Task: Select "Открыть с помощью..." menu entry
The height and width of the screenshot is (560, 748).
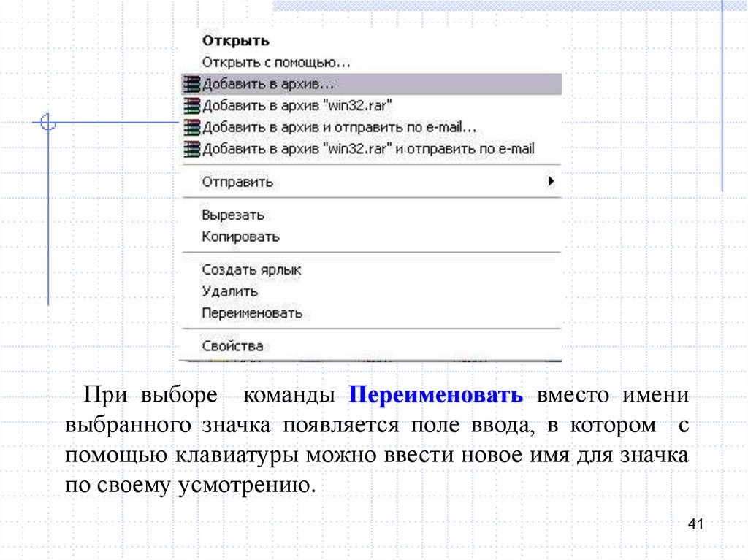Action: [x=276, y=63]
